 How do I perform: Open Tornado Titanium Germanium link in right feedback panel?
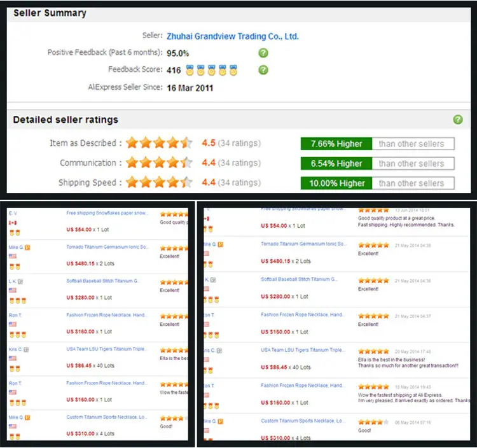(303, 244)
